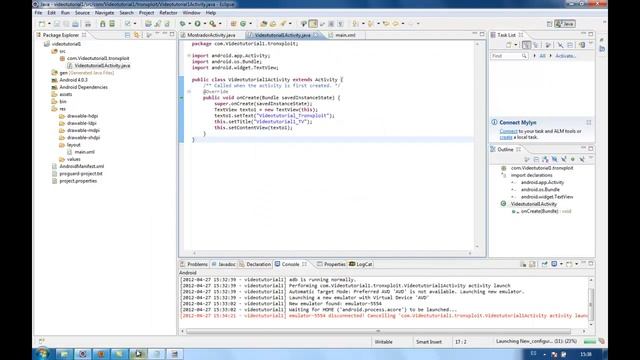640x360 pixels.
Task: Open the Refactor menu
Action: coord(168,13)
